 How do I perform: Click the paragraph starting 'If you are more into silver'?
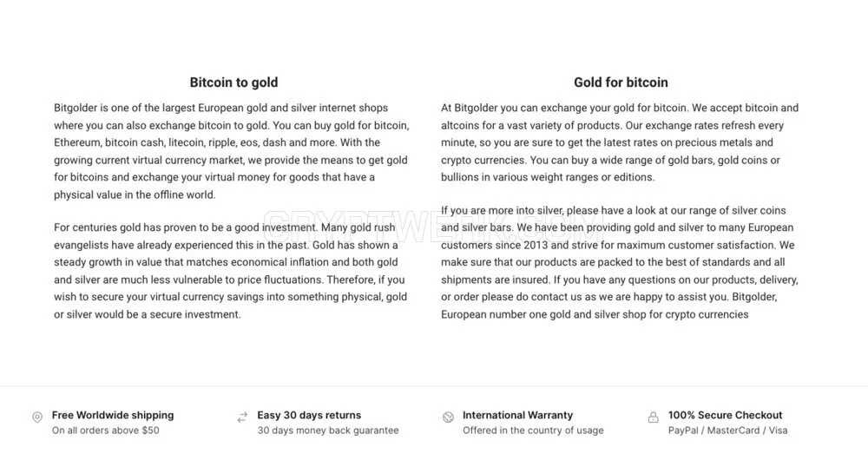click(x=620, y=262)
